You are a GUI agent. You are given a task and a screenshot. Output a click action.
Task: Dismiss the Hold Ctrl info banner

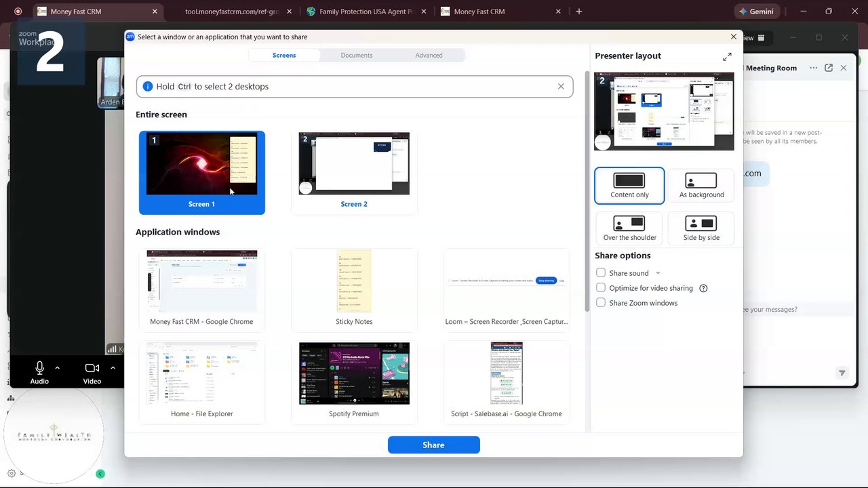coord(561,86)
